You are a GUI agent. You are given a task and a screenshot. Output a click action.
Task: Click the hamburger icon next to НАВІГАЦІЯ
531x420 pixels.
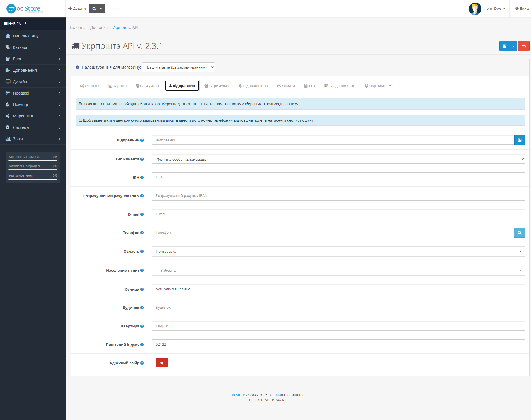point(6,24)
